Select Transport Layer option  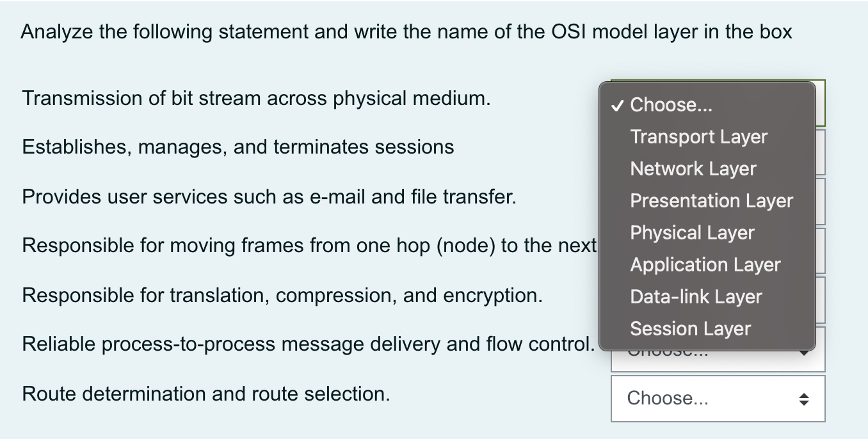pos(698,136)
